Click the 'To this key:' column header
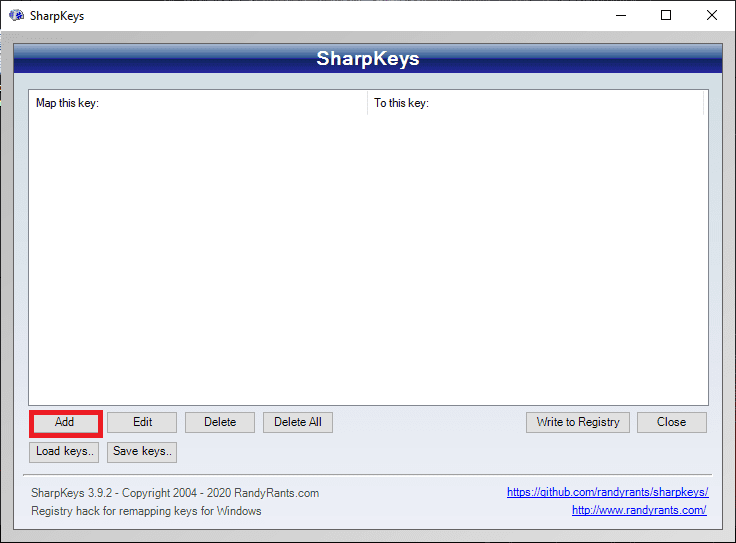 pyautogui.click(x=536, y=103)
